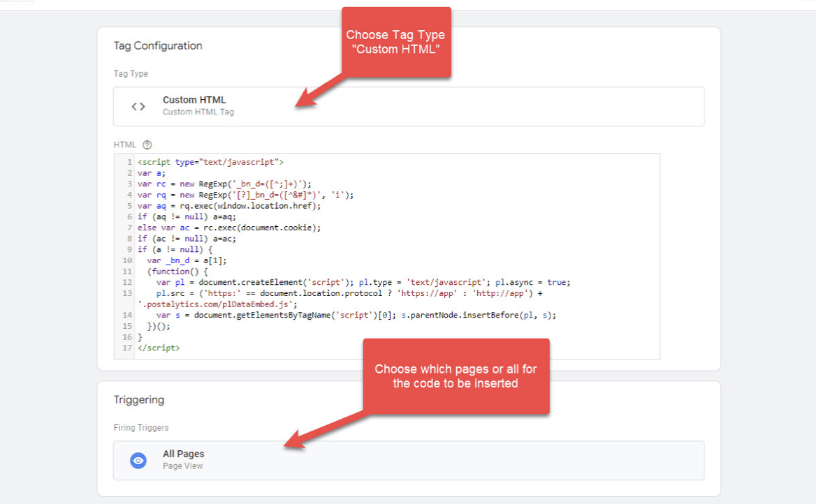Open the HTML field help icon
This screenshot has height=504, width=816.
pyautogui.click(x=147, y=145)
